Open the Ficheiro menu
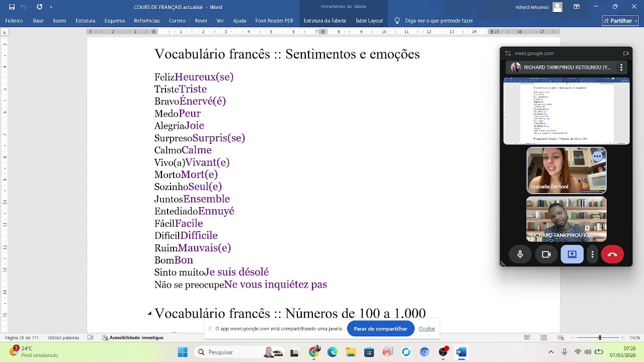 tap(14, 21)
